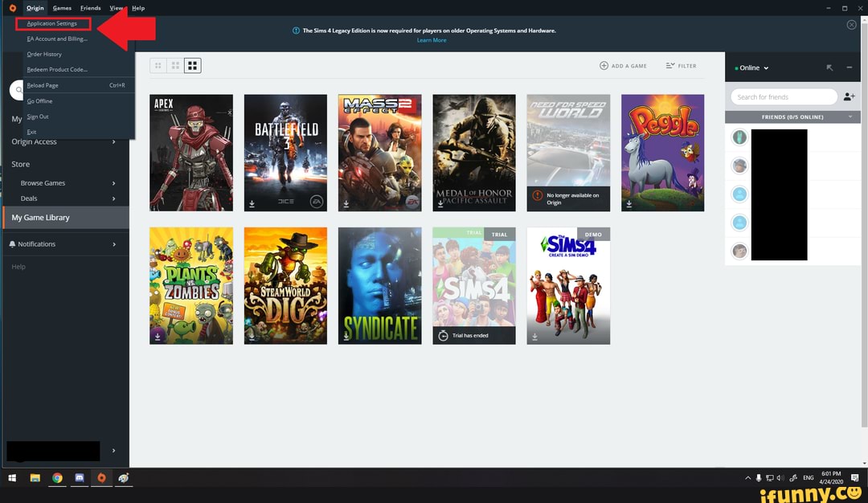868x503 pixels.
Task: Switch to large tile view
Action: coord(193,66)
